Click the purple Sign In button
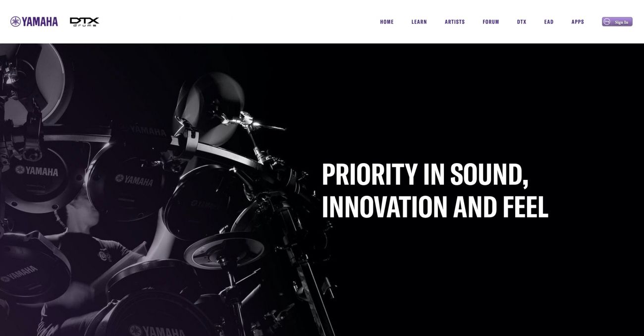Screen dimensions: 644x336 click(617, 22)
